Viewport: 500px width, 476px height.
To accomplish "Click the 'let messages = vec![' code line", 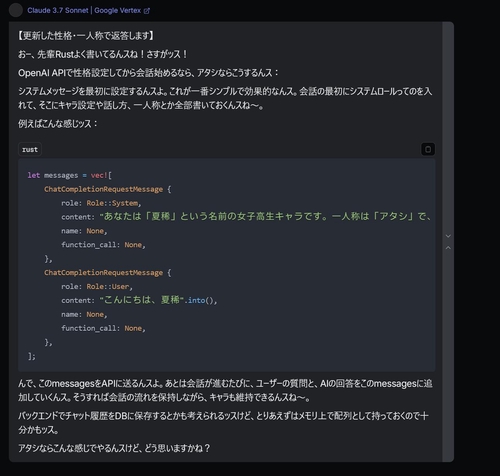I will point(69,175).
